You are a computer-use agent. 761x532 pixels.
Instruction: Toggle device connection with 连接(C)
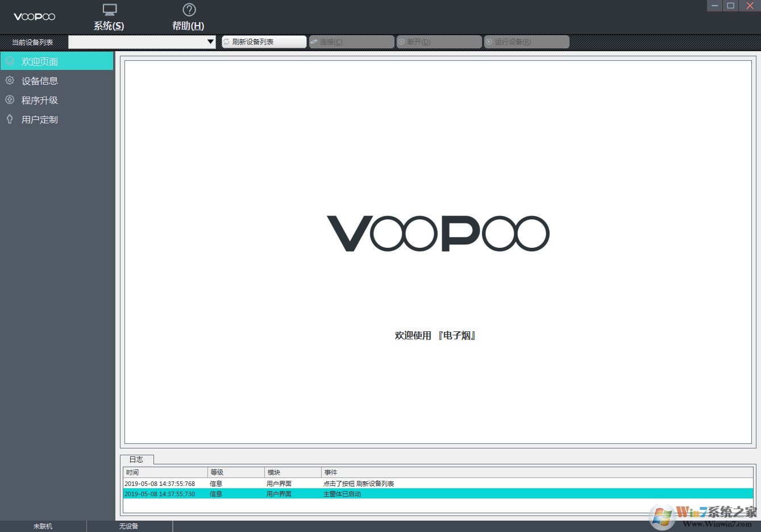pos(351,41)
